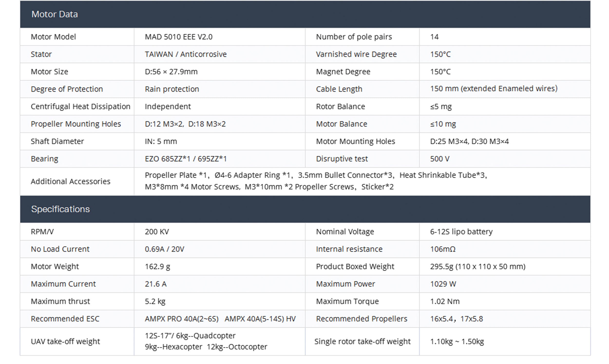Click the Propeller Mounting Holes label
This screenshot has height=364, width=609.
76,124
